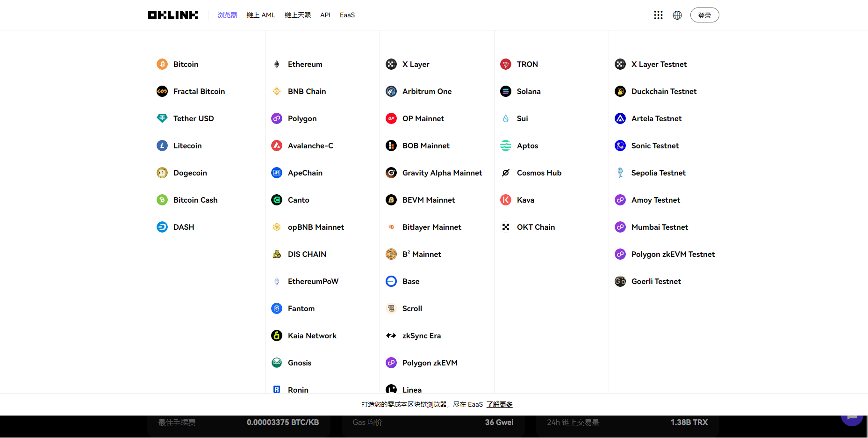
Task: Click the BNB Chain icon
Action: 277,91
